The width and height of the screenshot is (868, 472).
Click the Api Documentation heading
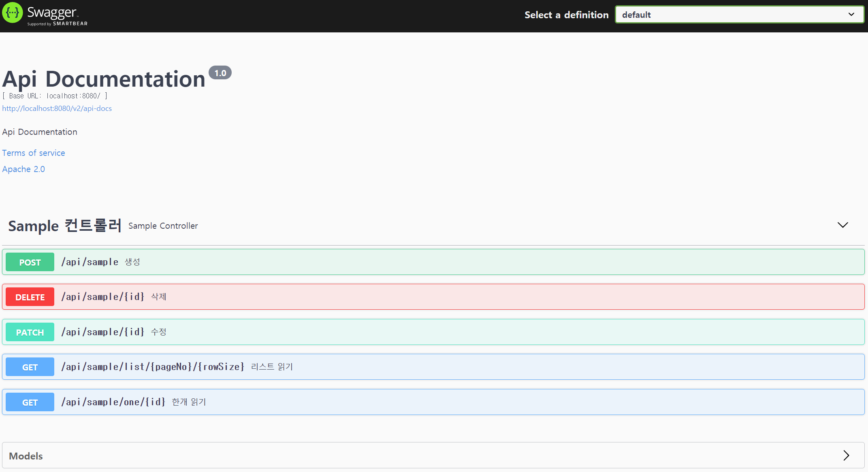pos(104,79)
